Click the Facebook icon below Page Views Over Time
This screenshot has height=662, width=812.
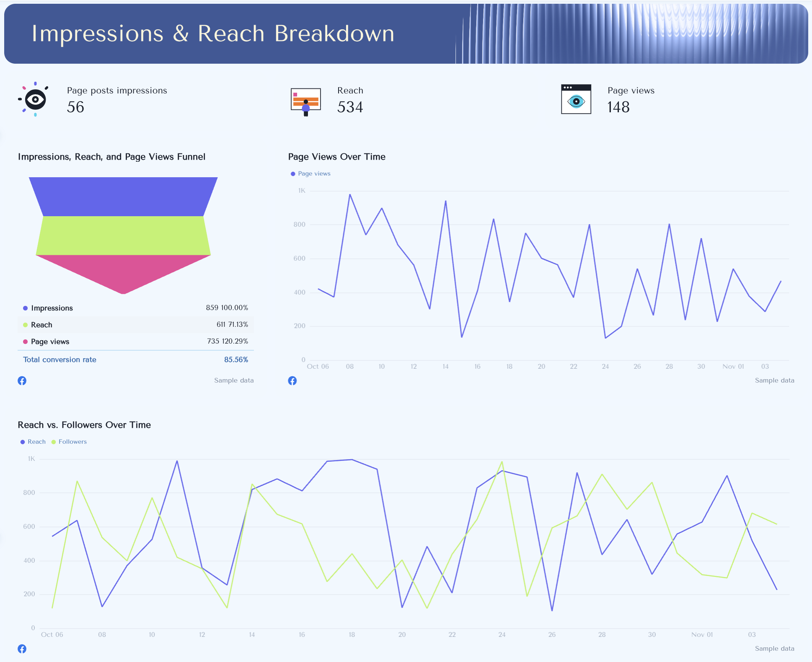[292, 380]
